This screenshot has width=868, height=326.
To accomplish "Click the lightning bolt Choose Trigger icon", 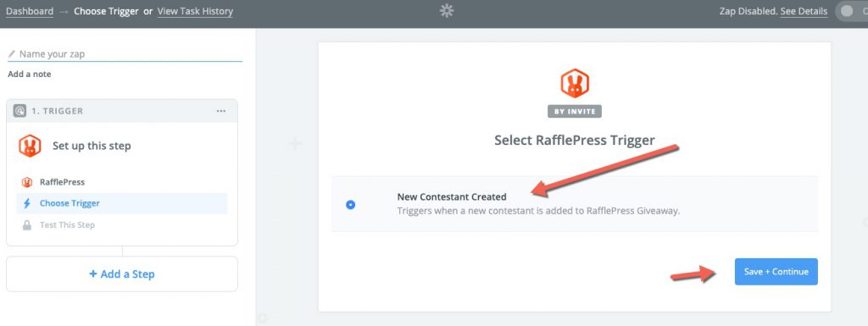I will tap(27, 203).
